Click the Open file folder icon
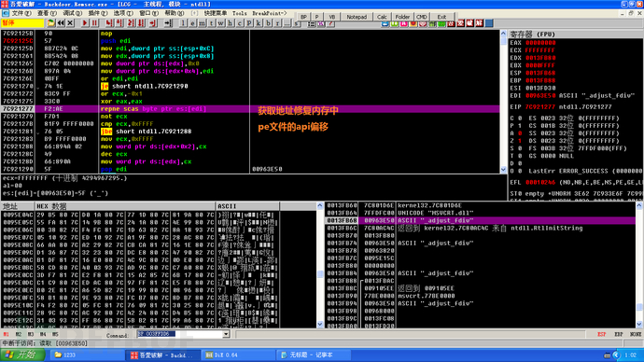Screen dimensions: 644x362 [x=51, y=23]
